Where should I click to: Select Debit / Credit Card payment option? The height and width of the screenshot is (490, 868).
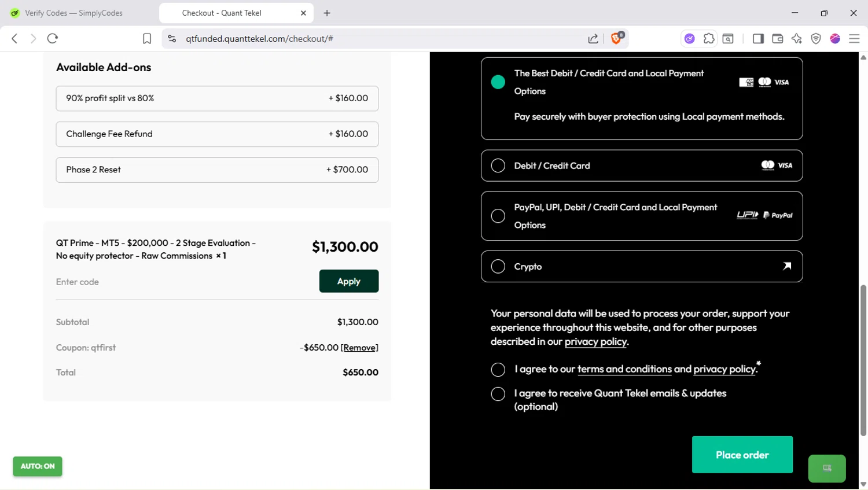(498, 165)
